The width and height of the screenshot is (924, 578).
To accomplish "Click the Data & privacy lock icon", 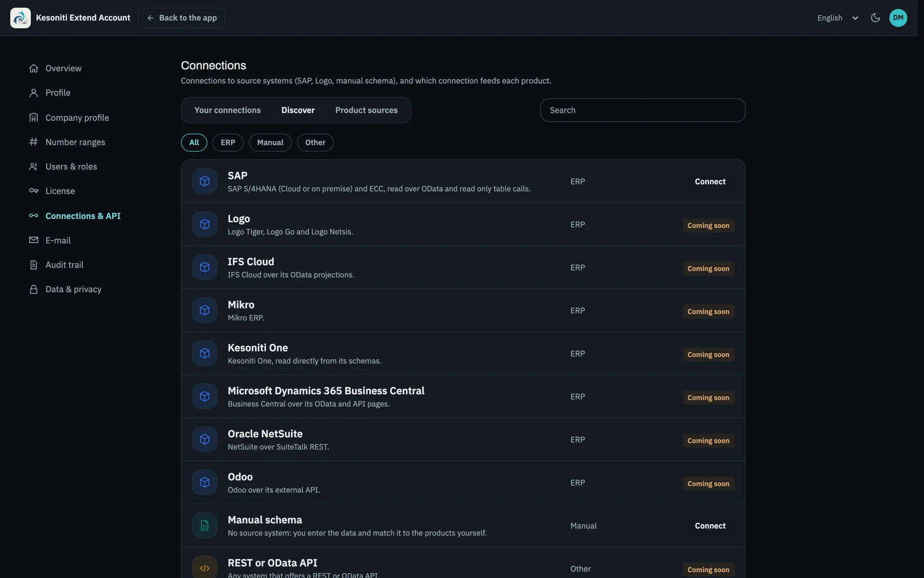I will tap(34, 289).
